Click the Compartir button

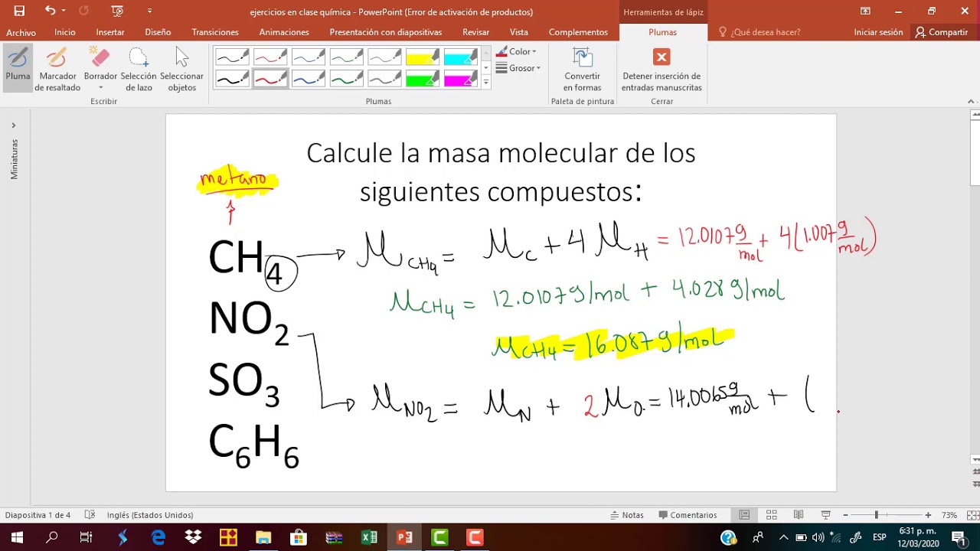click(x=942, y=32)
